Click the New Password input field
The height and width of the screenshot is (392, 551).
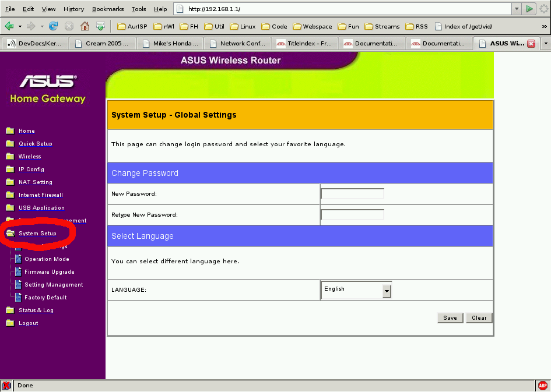tap(352, 194)
